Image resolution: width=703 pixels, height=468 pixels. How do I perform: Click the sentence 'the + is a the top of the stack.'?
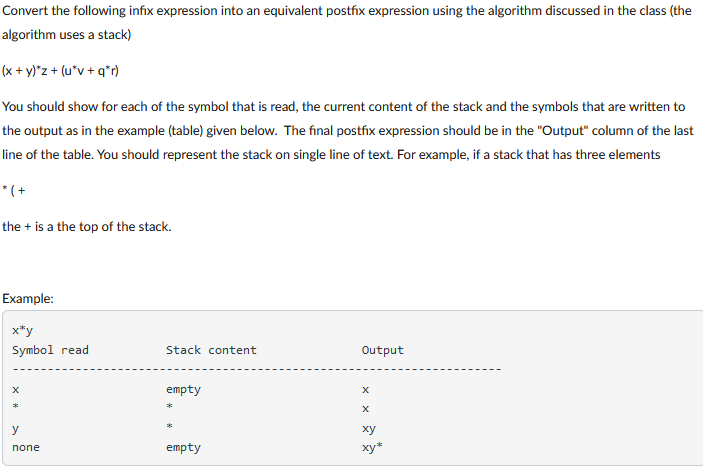87,226
